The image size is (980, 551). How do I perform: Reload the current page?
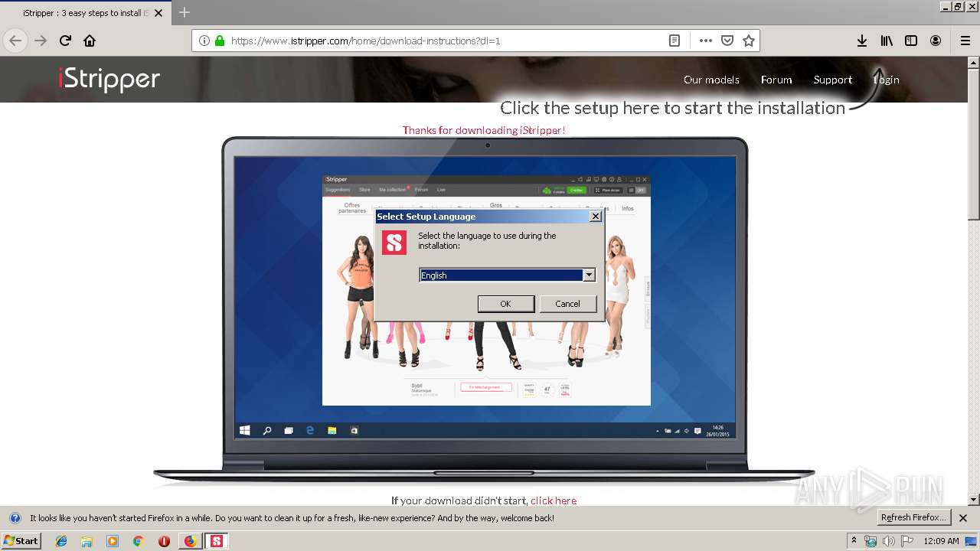[x=65, y=41]
